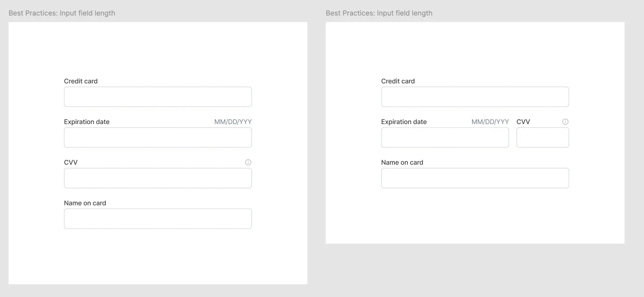The width and height of the screenshot is (644, 297).
Task: Focus the Credit card field in left form
Action: point(158,97)
